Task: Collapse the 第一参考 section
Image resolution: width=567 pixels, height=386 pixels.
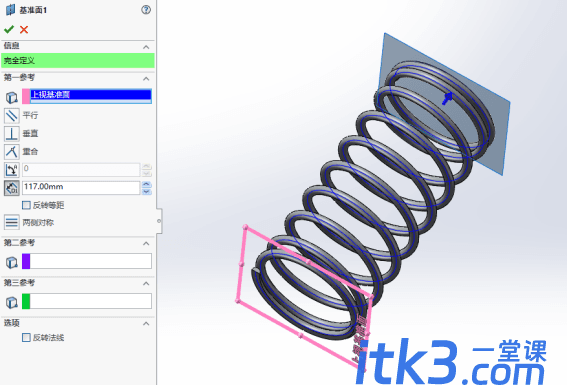Action: coord(146,79)
